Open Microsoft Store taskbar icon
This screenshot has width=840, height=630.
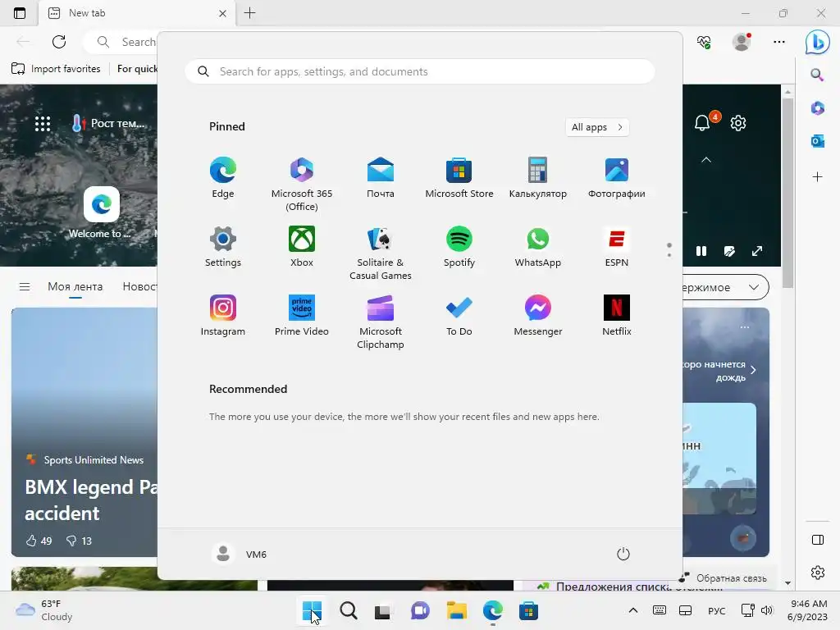528,610
